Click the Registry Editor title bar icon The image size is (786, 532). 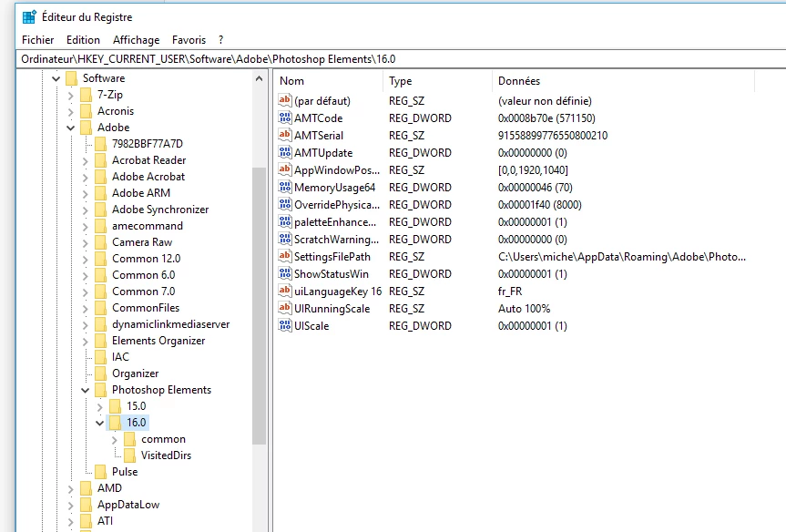pyautogui.click(x=29, y=17)
